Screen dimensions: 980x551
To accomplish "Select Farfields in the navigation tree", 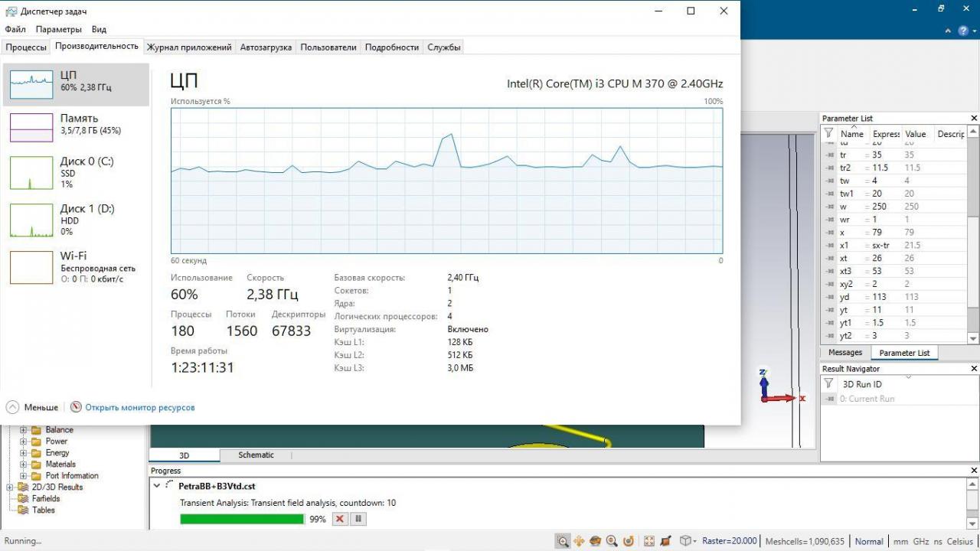I will pos(46,499).
